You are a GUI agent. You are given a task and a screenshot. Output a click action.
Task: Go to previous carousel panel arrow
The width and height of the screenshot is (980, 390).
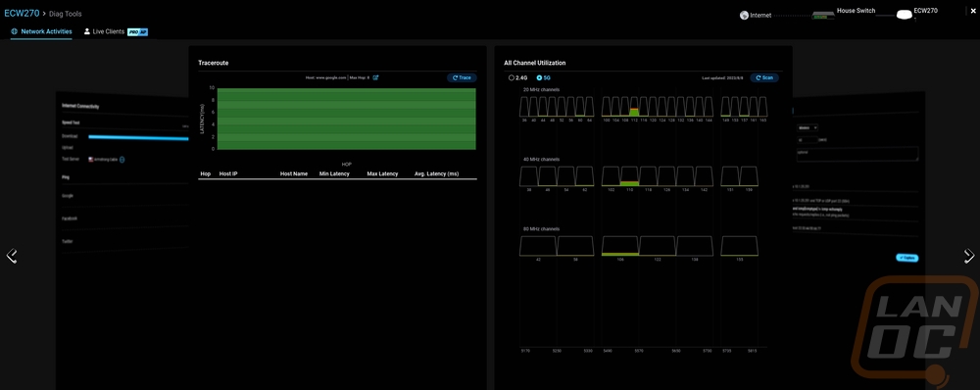[11, 255]
